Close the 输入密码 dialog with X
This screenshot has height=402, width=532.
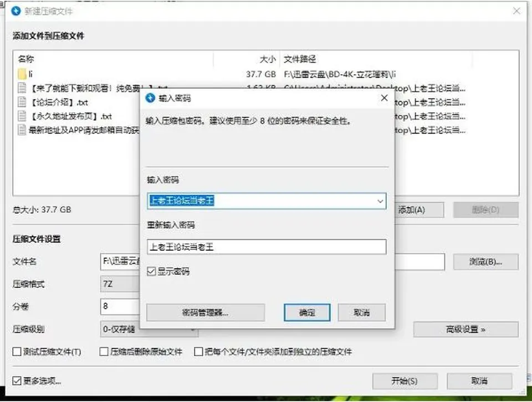[x=384, y=98]
